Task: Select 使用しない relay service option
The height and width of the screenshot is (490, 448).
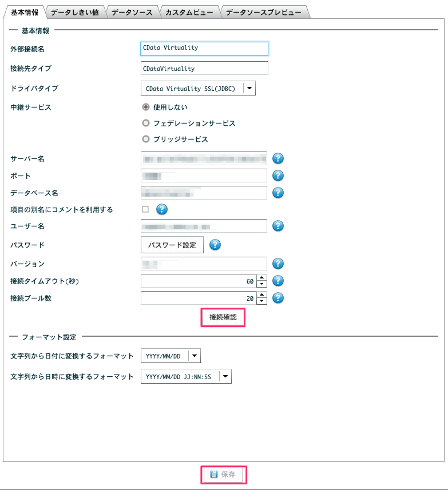Action: click(146, 107)
